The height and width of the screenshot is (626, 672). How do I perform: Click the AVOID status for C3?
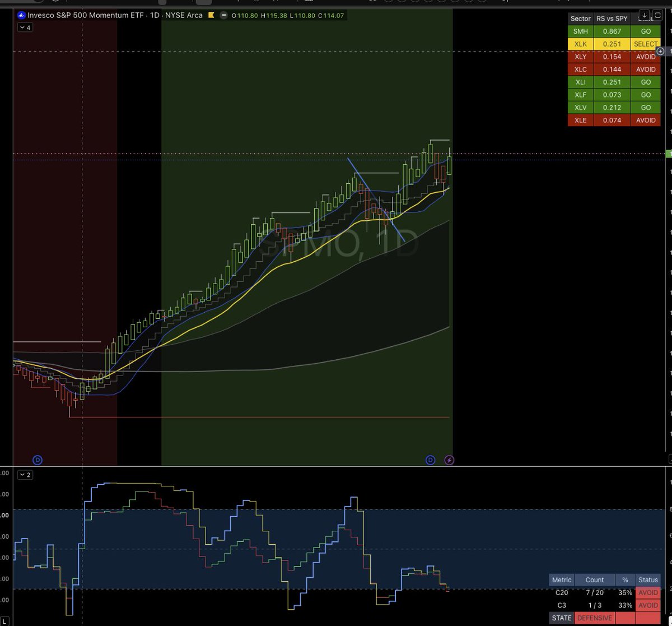(648, 605)
